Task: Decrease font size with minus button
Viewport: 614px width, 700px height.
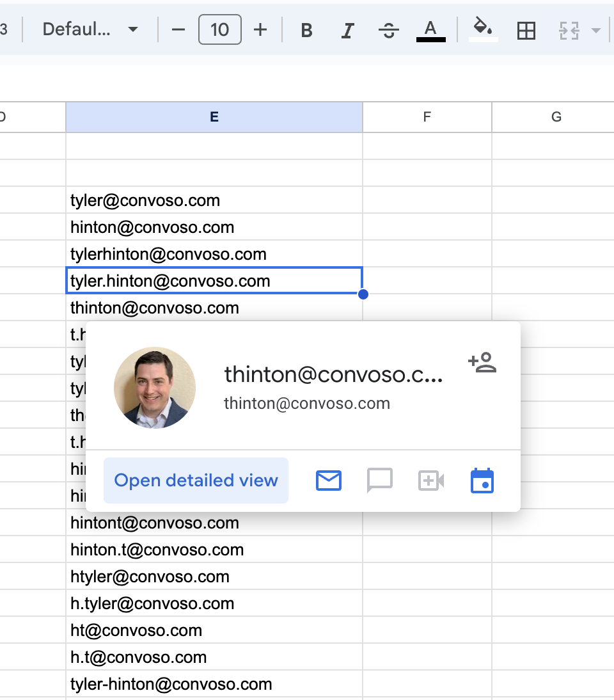Action: tap(178, 30)
